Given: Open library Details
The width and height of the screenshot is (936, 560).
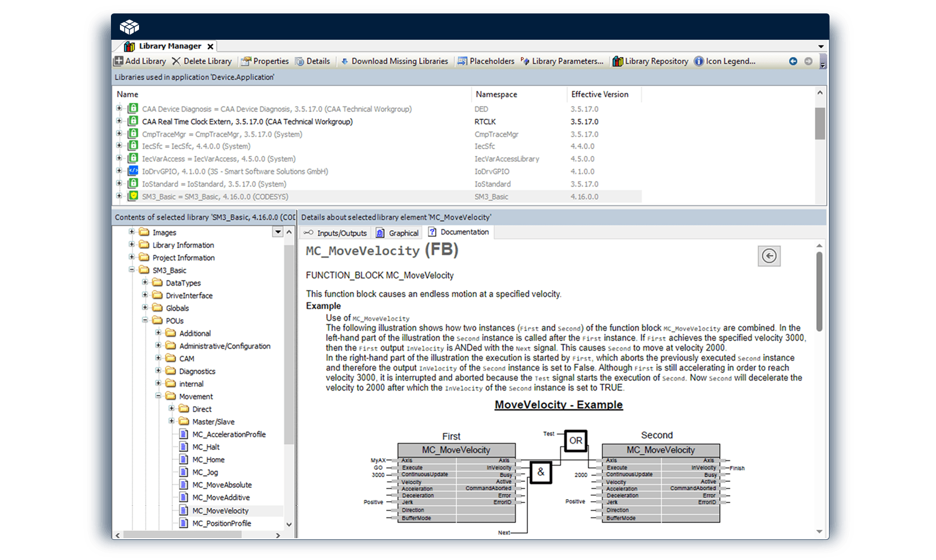Looking at the screenshot, I should [x=313, y=61].
